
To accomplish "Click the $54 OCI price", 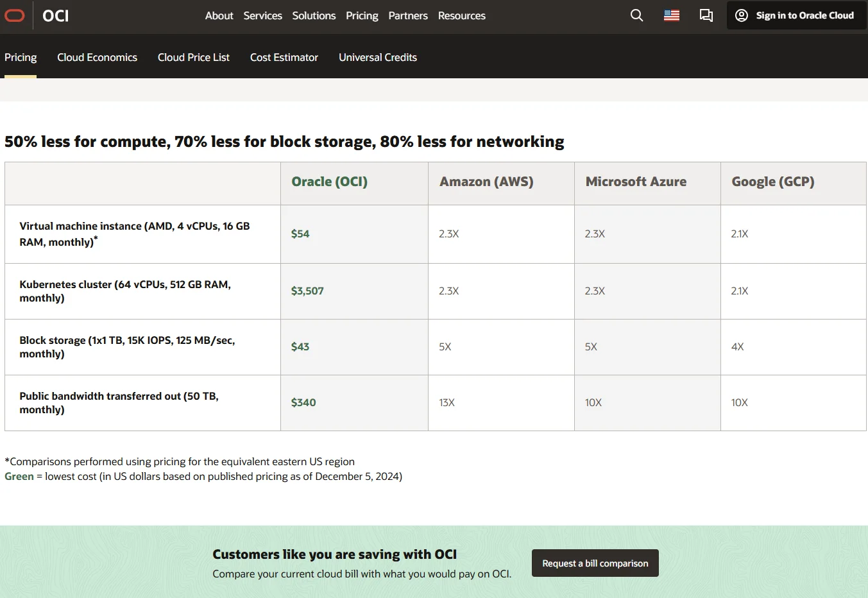I will 300,234.
